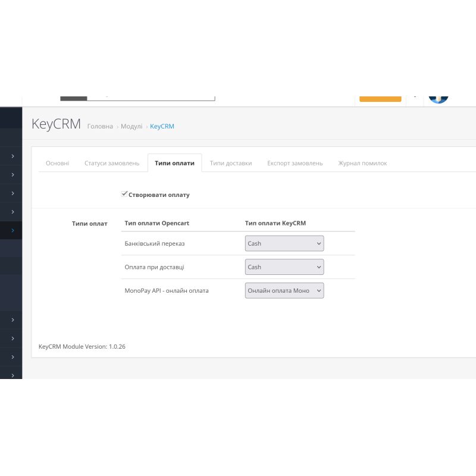Image resolution: width=476 pixels, height=476 pixels.
Task: Expand the bottom-most sidebar menu section
Action: coord(11,375)
